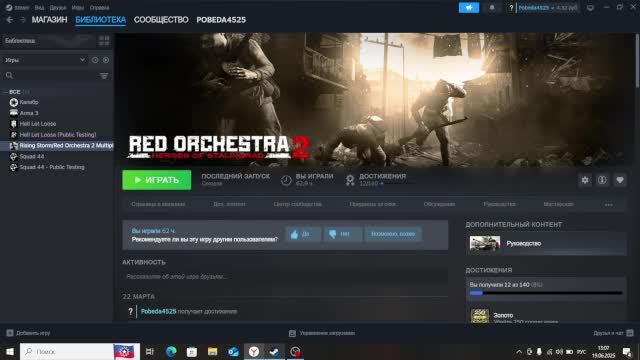
Task: Open the Руководства guides link
Action: pyautogui.click(x=499, y=204)
